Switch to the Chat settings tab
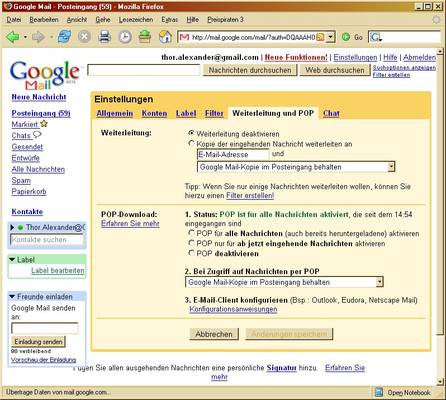Viewport: 446px width, 400px height. point(331,113)
